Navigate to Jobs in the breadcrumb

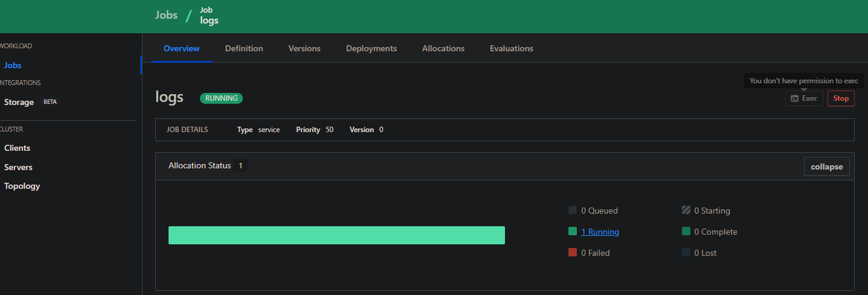click(x=166, y=15)
